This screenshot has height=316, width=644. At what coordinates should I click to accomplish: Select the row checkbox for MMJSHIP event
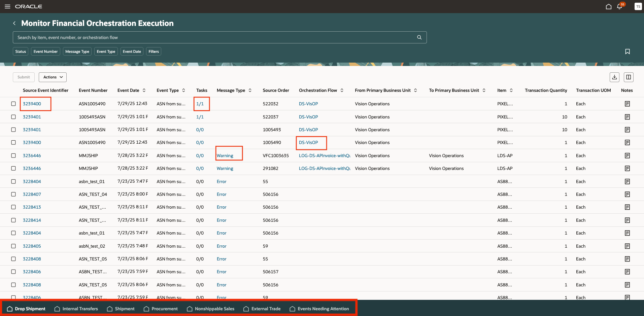tap(13, 155)
